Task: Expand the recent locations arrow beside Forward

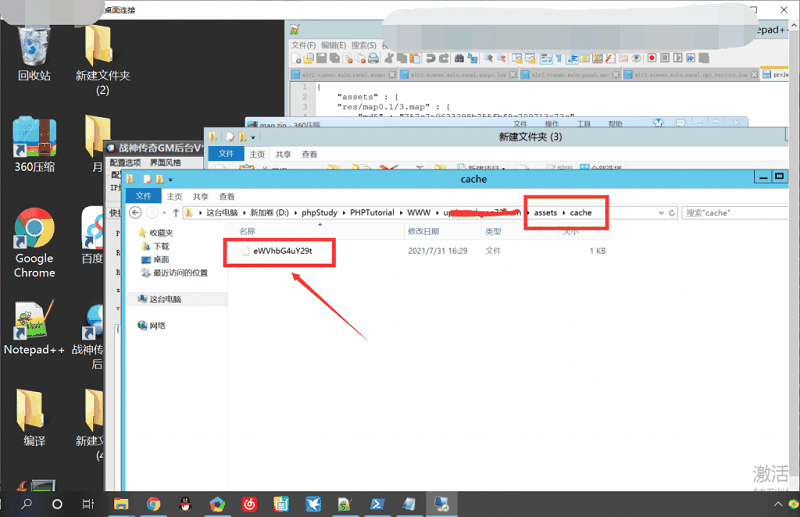Action: [164, 213]
